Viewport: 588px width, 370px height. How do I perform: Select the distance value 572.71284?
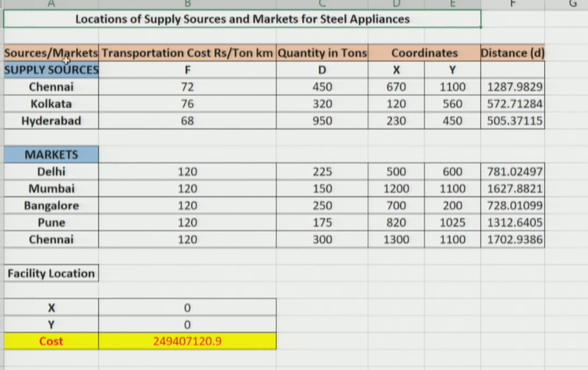512,104
